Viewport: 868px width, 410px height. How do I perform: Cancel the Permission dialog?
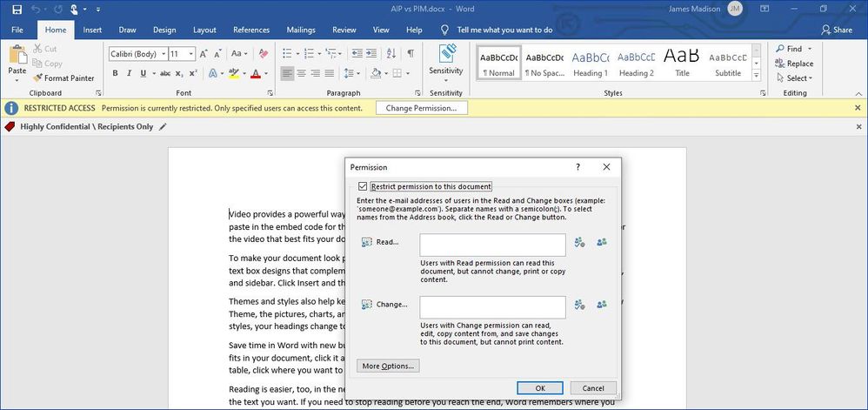pyautogui.click(x=593, y=388)
